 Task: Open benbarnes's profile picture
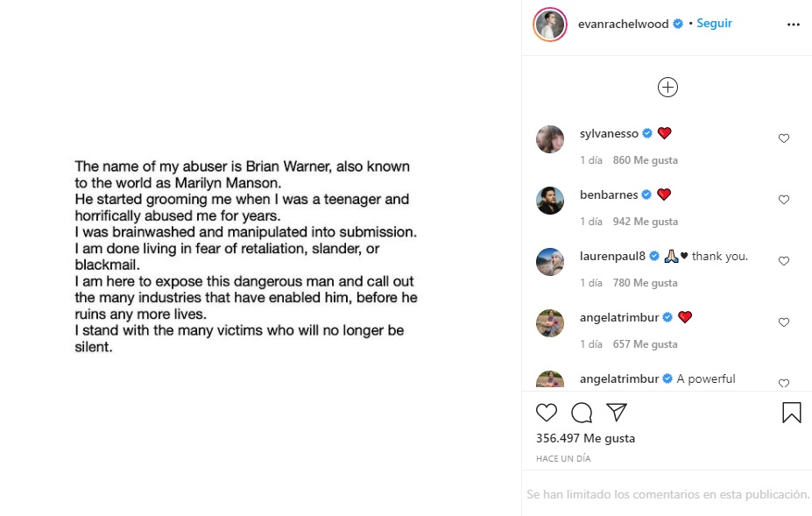pyautogui.click(x=550, y=201)
